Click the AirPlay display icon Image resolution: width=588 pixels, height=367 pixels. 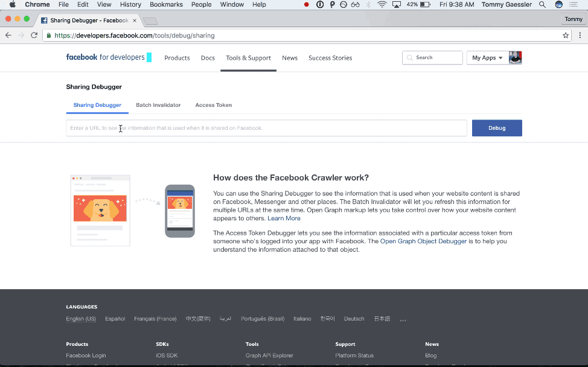(397, 4)
